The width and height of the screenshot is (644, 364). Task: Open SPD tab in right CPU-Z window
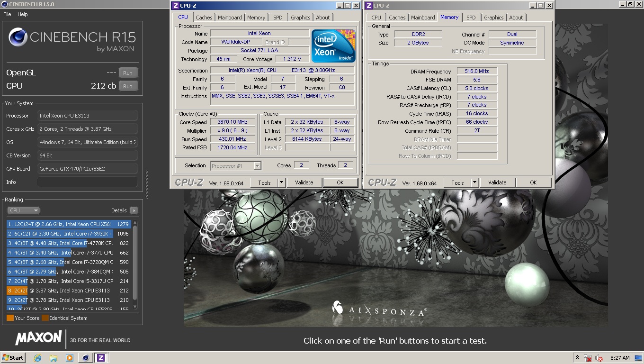coord(471,18)
